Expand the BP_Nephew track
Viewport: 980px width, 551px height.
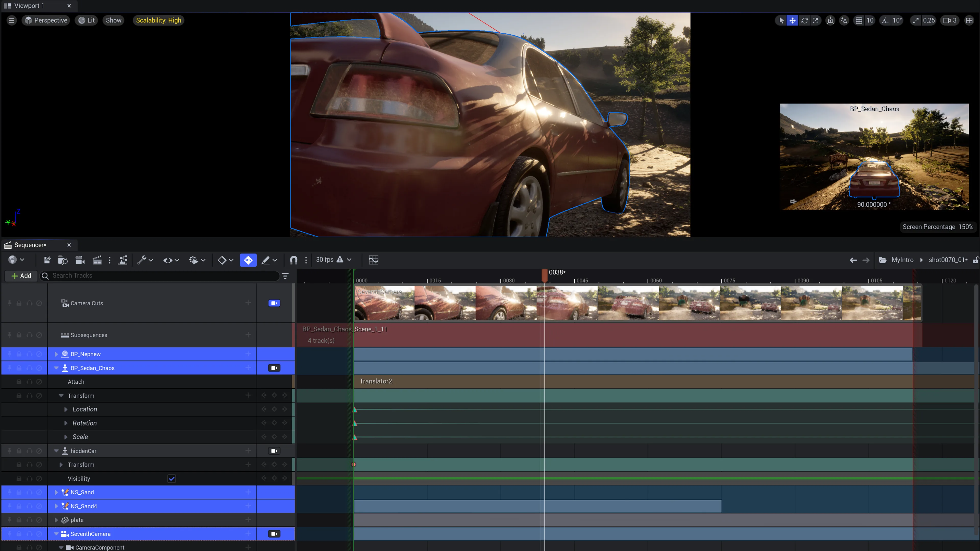[56, 354]
